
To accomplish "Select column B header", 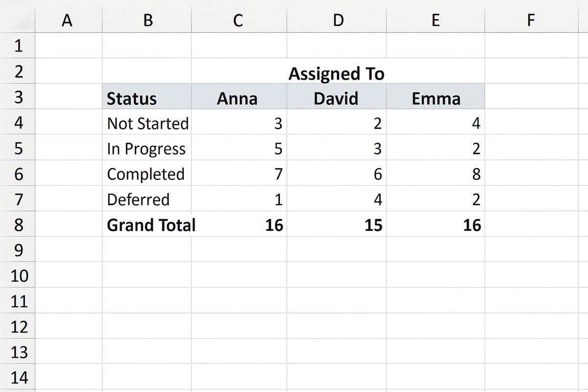I will click(147, 21).
